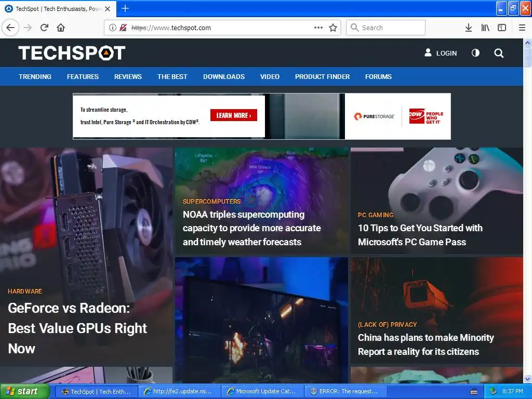Open GeForce vs Radeon article headline
The width and height of the screenshot is (532, 399).
(78, 328)
